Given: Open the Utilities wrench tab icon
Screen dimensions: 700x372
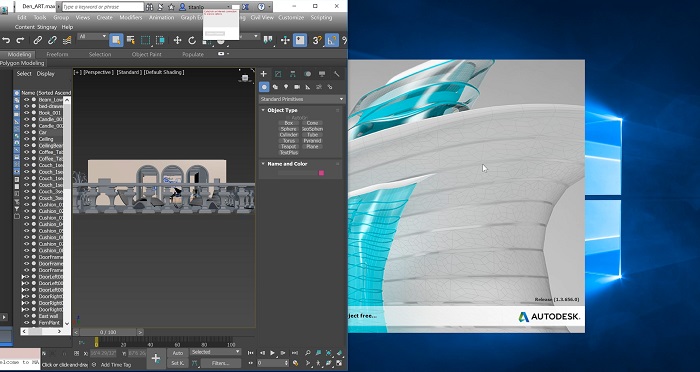Looking at the screenshot, I should [x=337, y=74].
